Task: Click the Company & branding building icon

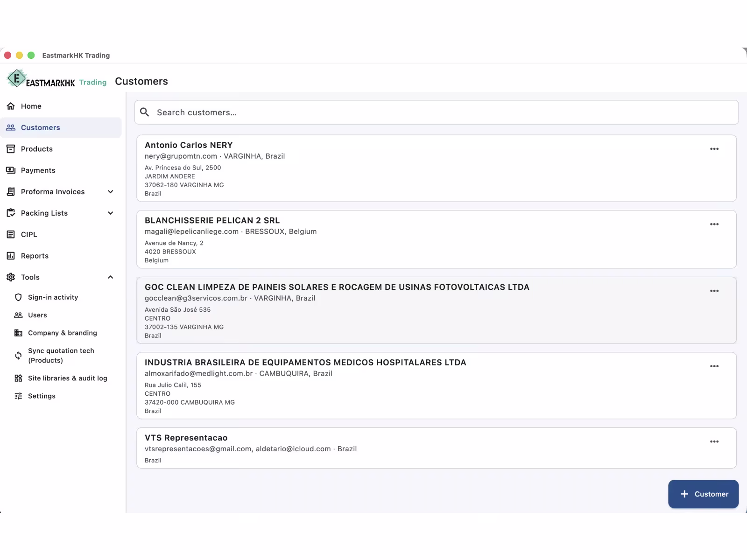Action: pyautogui.click(x=18, y=333)
